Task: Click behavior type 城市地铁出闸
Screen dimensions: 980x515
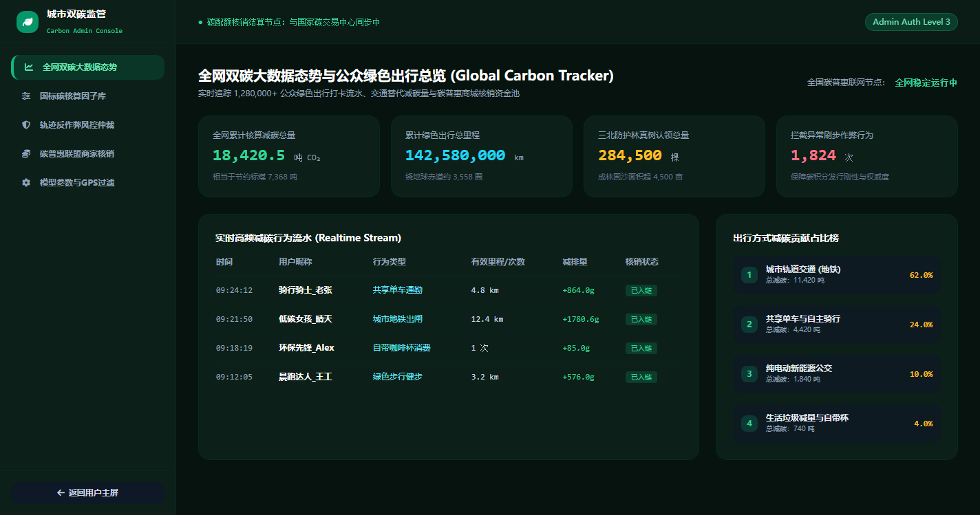Action: click(398, 320)
